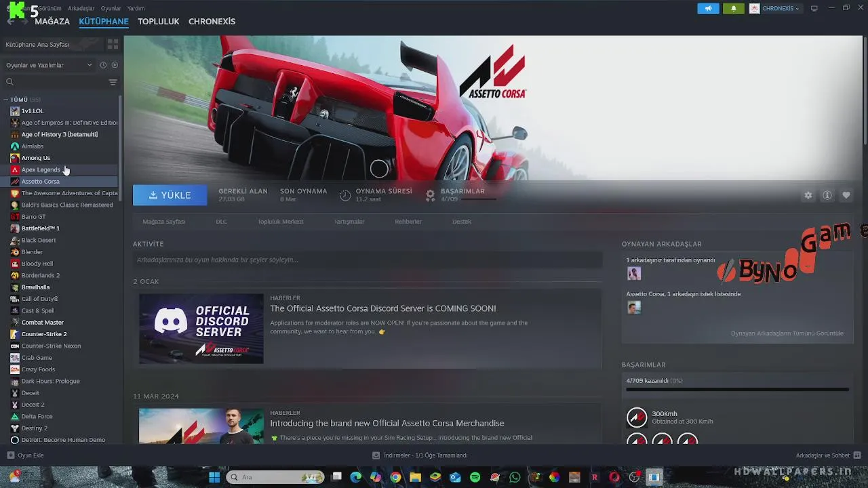
Task: Select Destiny 2 in library list
Action: tap(34, 428)
